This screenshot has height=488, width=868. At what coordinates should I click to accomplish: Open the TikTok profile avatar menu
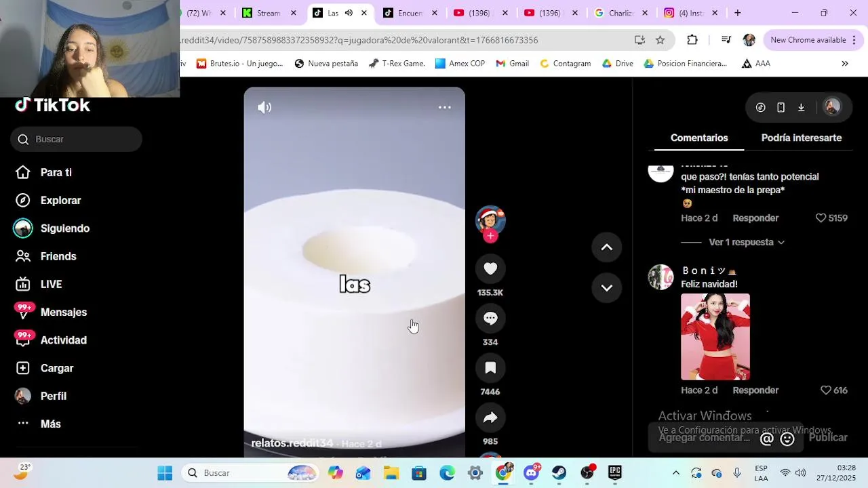[x=832, y=106]
